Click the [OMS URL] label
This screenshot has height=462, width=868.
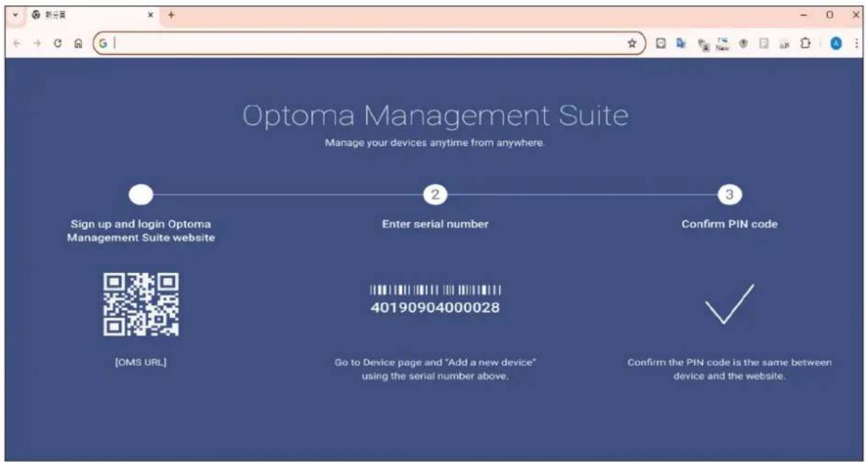141,362
